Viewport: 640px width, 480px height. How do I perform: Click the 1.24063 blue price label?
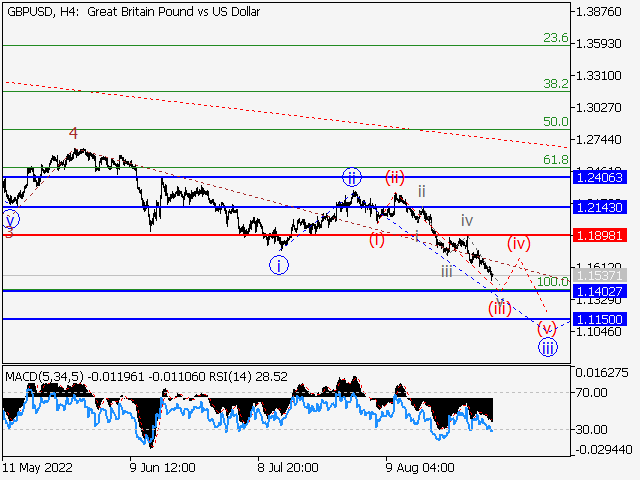600,178
